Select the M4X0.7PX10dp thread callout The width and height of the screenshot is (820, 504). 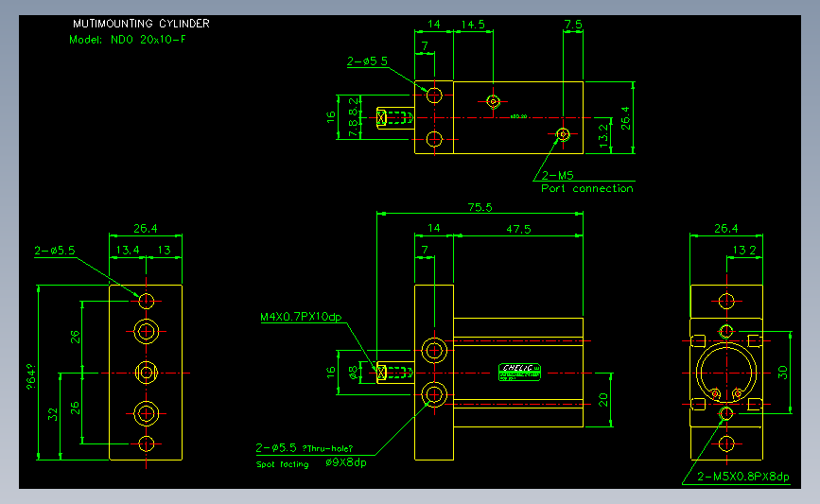301,317
